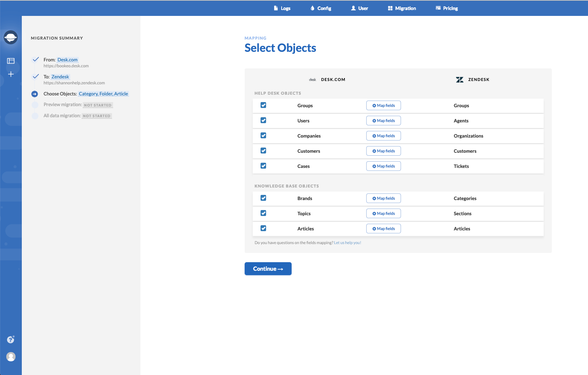Toggle the Companies checkbox
588x375 pixels.
pos(264,136)
